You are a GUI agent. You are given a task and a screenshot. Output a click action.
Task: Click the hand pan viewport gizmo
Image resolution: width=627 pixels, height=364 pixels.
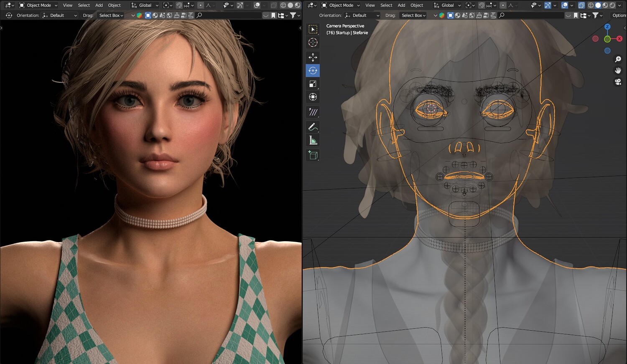tap(618, 71)
